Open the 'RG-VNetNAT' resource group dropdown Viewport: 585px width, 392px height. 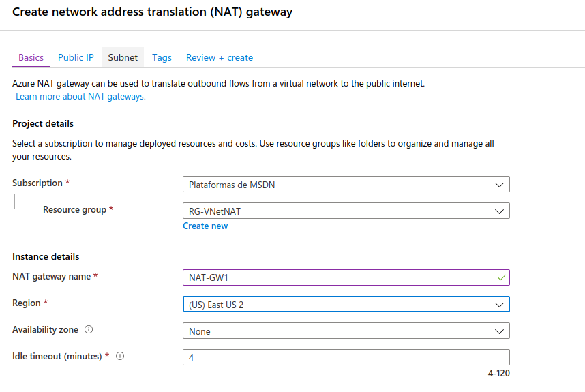(x=346, y=211)
